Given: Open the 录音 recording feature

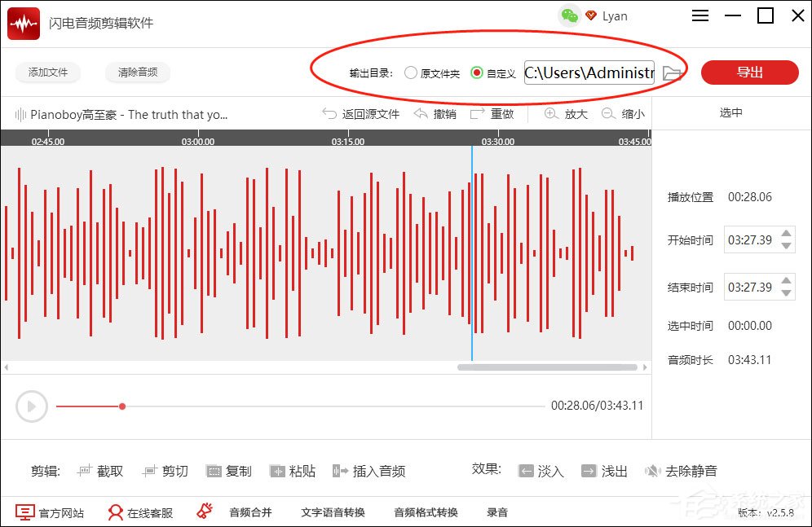Looking at the screenshot, I should pyautogui.click(x=498, y=513).
